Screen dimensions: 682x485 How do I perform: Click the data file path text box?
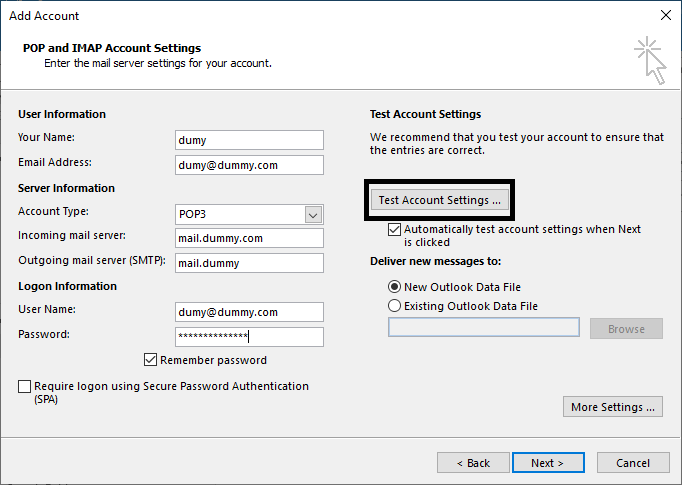[x=484, y=327]
